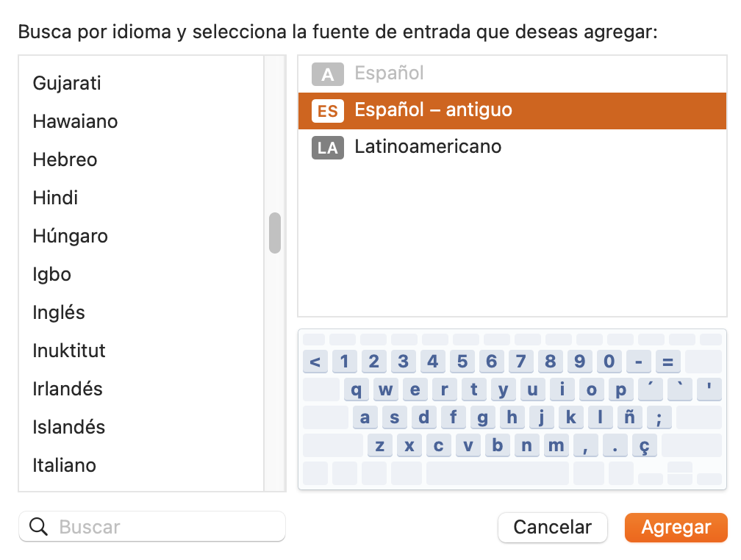Click the ñ key in keyboard preview
The image size is (741, 560).
coord(629,419)
